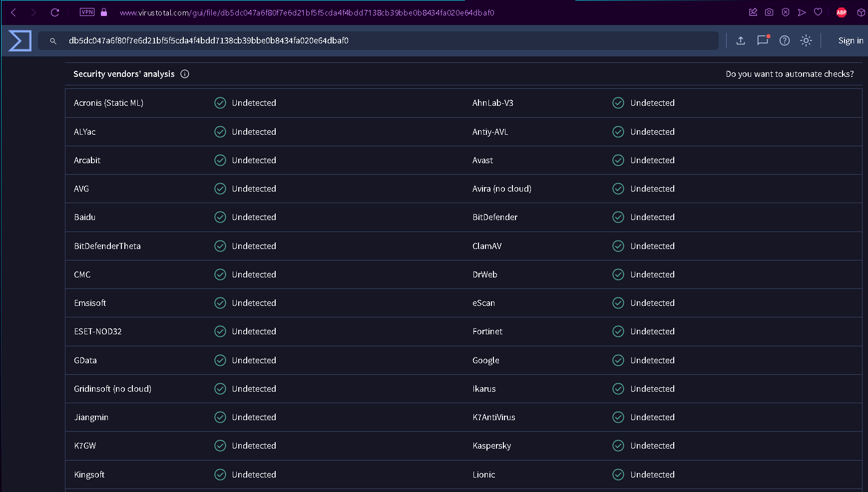Toggle the VPN badge in address bar

pos(87,12)
